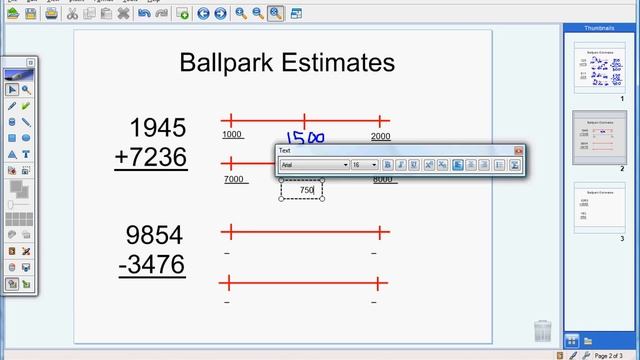Click the Thumbnails panel header
Image resolution: width=640 pixels, height=360 pixels.
599,28
